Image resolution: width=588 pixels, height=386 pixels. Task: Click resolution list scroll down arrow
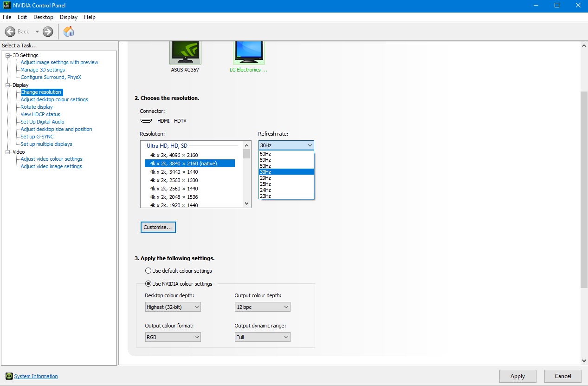tap(247, 203)
